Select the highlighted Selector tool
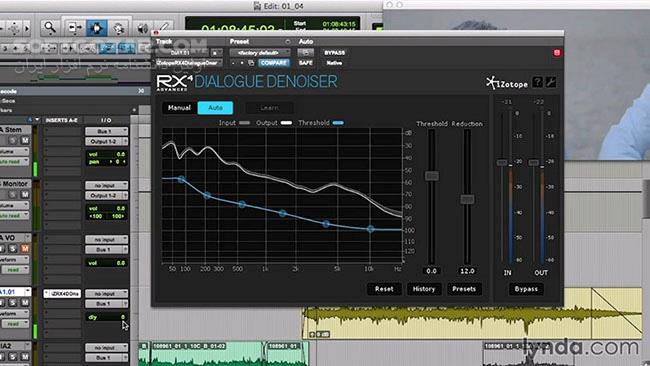This screenshot has height=366, width=650. coord(96,28)
